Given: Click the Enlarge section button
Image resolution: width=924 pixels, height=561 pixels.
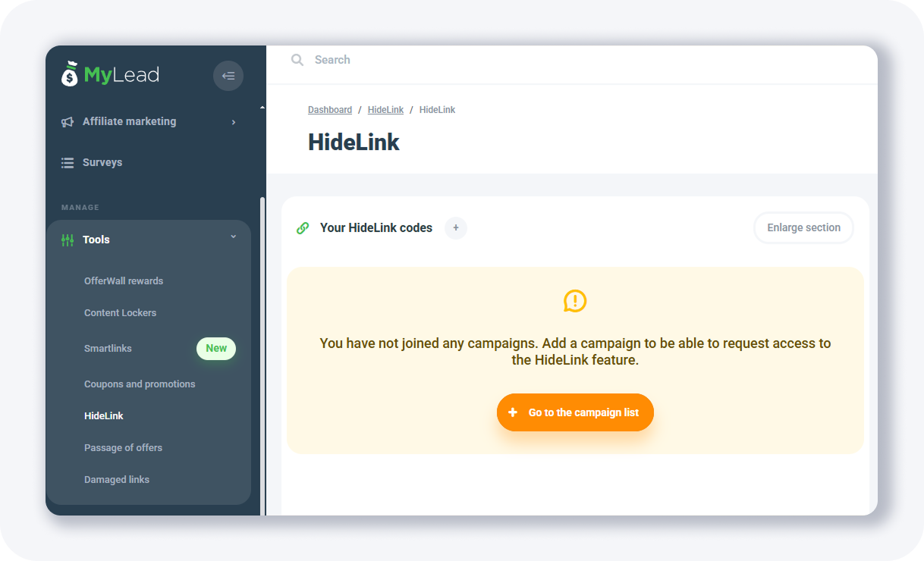Looking at the screenshot, I should [x=803, y=227].
